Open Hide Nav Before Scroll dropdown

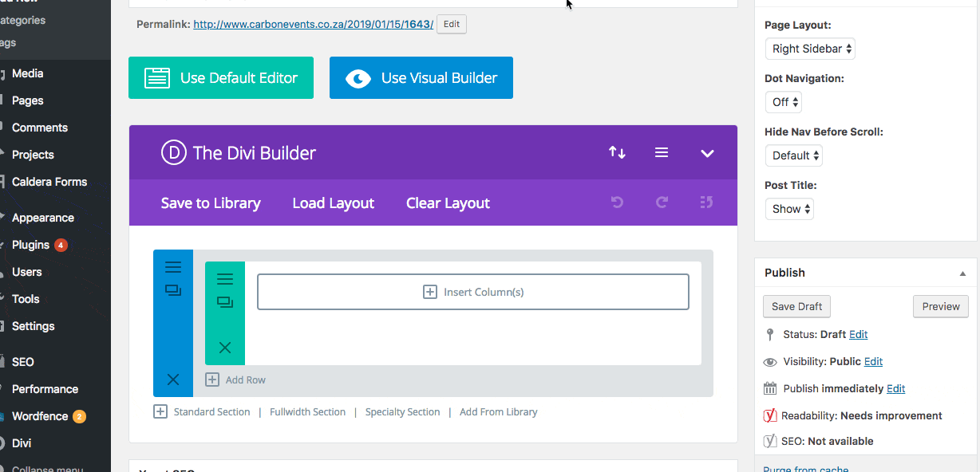[x=793, y=155]
